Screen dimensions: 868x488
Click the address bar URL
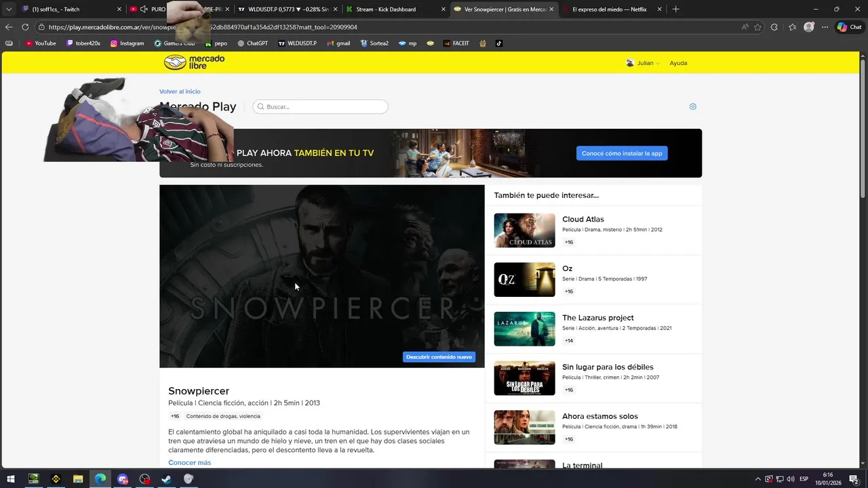[203, 27]
